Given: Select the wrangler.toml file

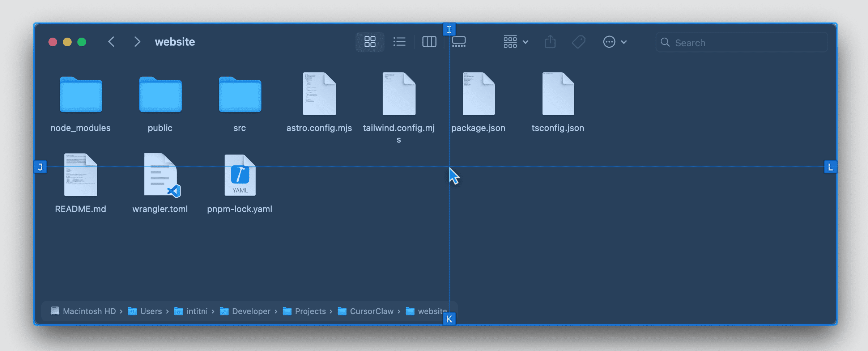Looking at the screenshot, I should pos(160,175).
